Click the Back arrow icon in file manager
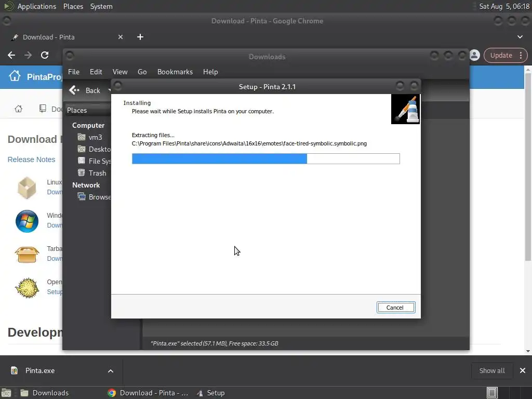 74,90
